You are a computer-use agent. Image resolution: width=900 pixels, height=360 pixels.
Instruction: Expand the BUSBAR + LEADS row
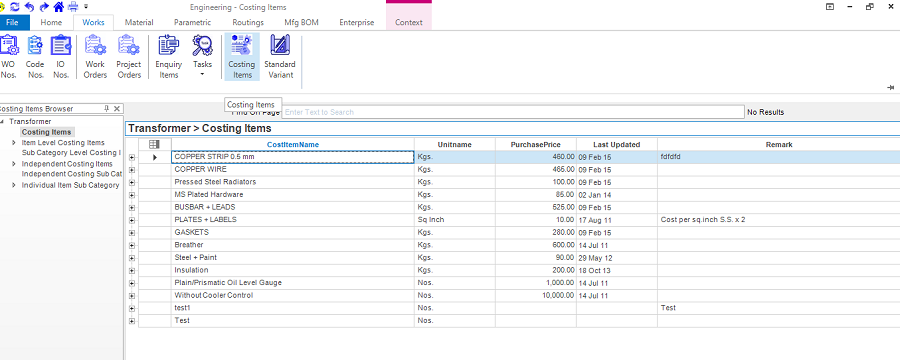click(132, 208)
